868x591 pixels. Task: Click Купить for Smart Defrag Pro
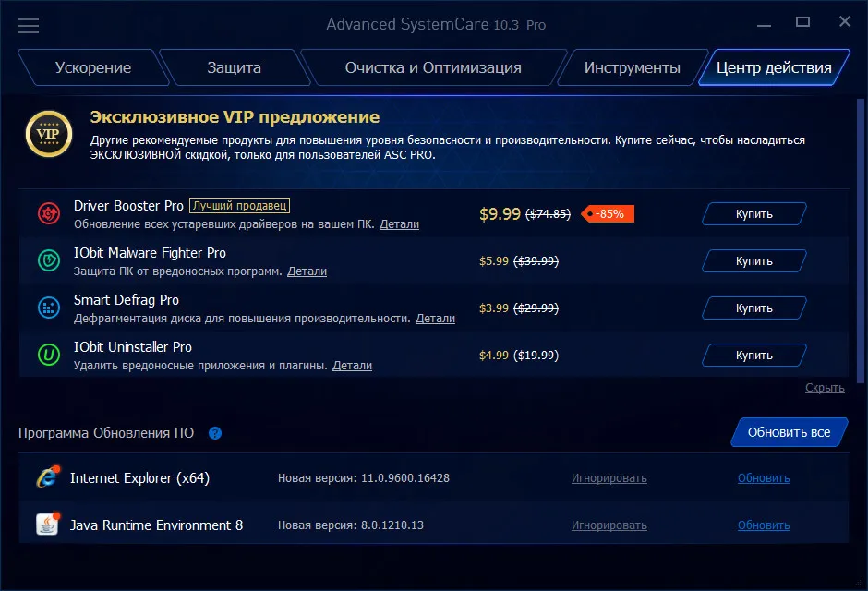click(x=754, y=308)
